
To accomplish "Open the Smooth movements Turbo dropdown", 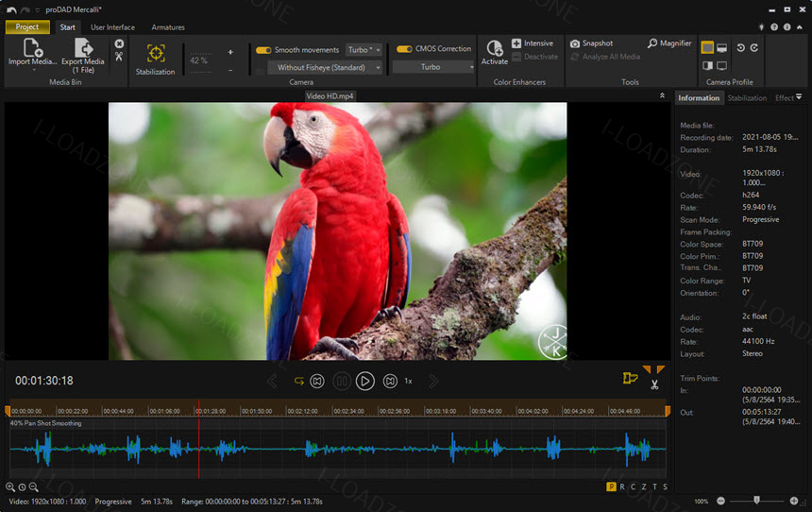I will (x=364, y=50).
